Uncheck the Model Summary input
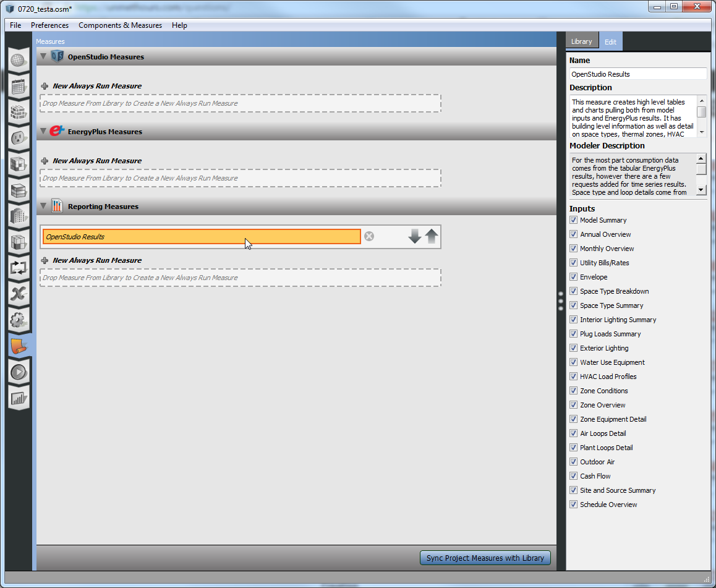The height and width of the screenshot is (588, 716). 573,220
